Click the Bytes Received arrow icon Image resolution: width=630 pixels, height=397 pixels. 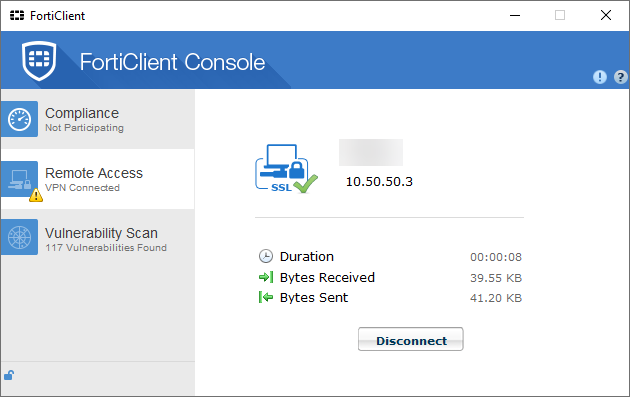click(266, 277)
